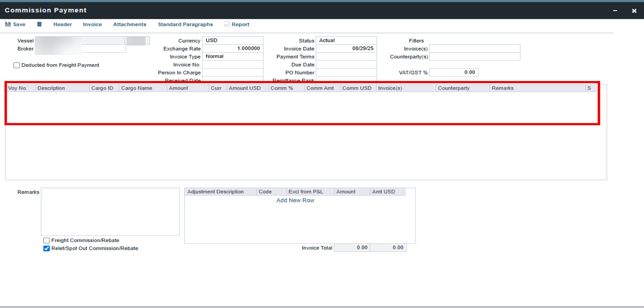The image size is (644, 308).
Task: Check Freight Commission/Rebate option
Action: pyautogui.click(x=47, y=240)
